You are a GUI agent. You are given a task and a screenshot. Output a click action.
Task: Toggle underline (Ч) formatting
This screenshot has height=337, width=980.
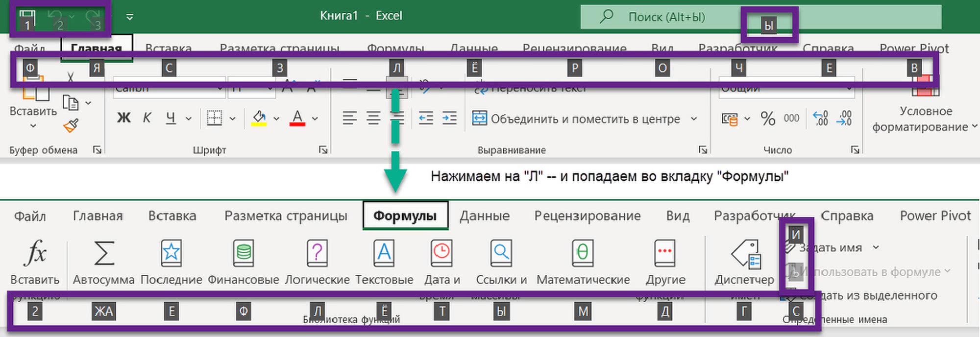point(171,118)
